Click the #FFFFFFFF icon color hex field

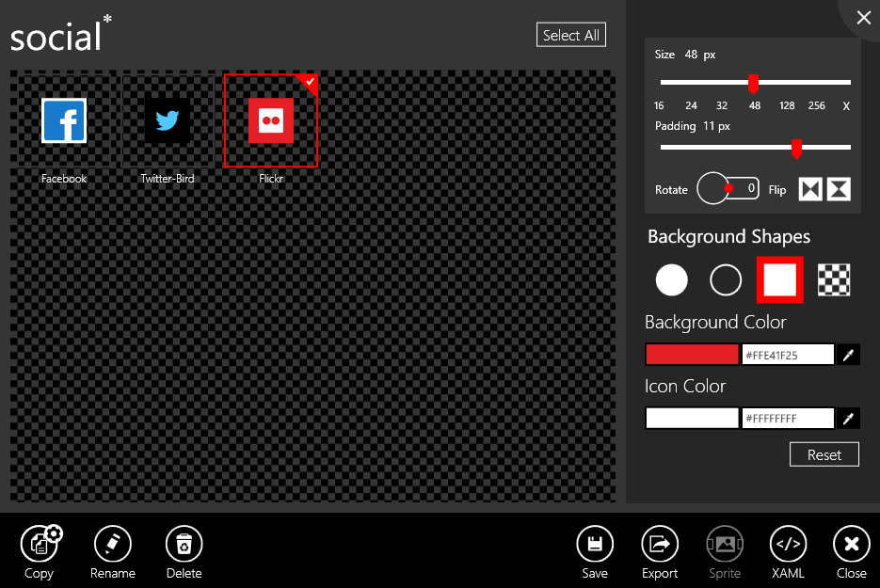[788, 418]
